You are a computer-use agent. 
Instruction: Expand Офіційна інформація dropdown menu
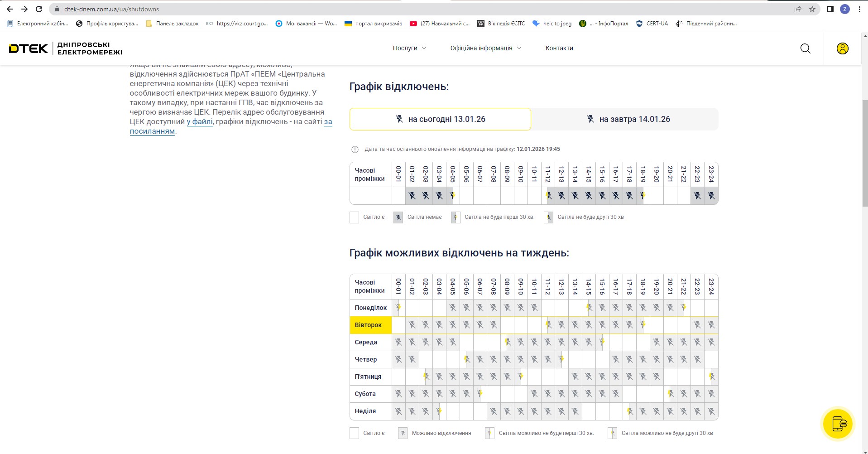(x=485, y=48)
